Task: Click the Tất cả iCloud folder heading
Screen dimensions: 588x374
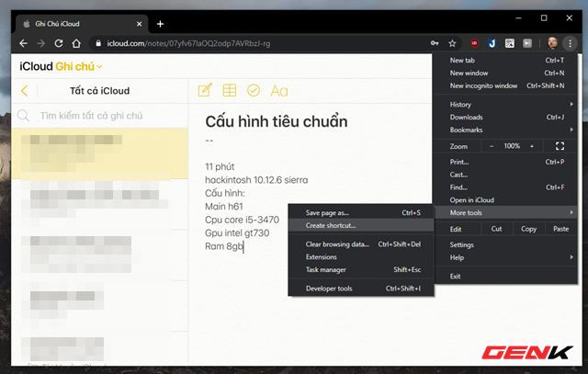Action: point(100,91)
